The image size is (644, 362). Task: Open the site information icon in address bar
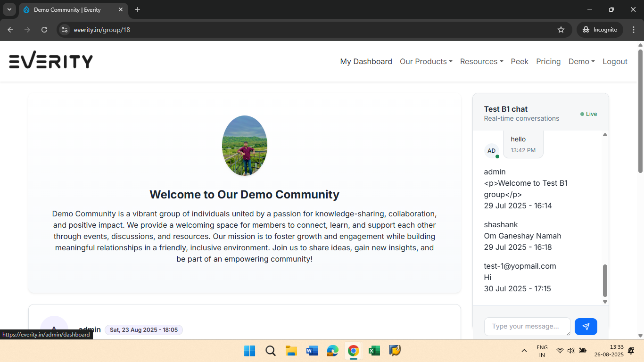coord(65,30)
